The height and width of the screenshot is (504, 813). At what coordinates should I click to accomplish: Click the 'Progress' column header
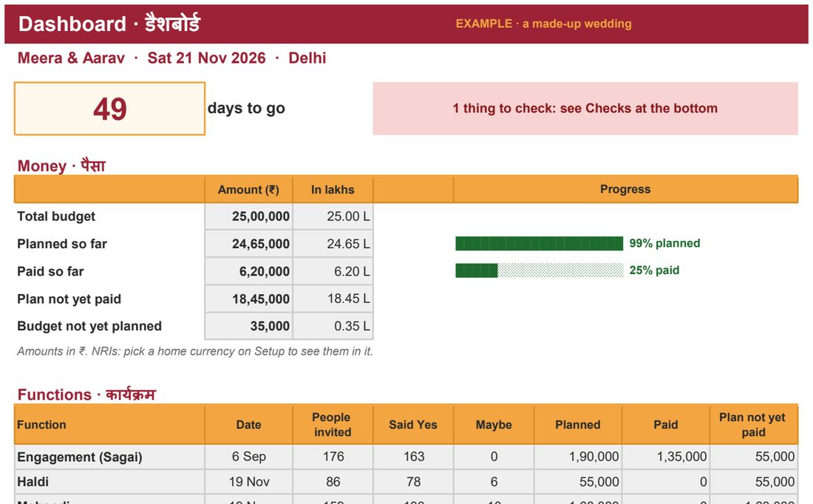(625, 189)
